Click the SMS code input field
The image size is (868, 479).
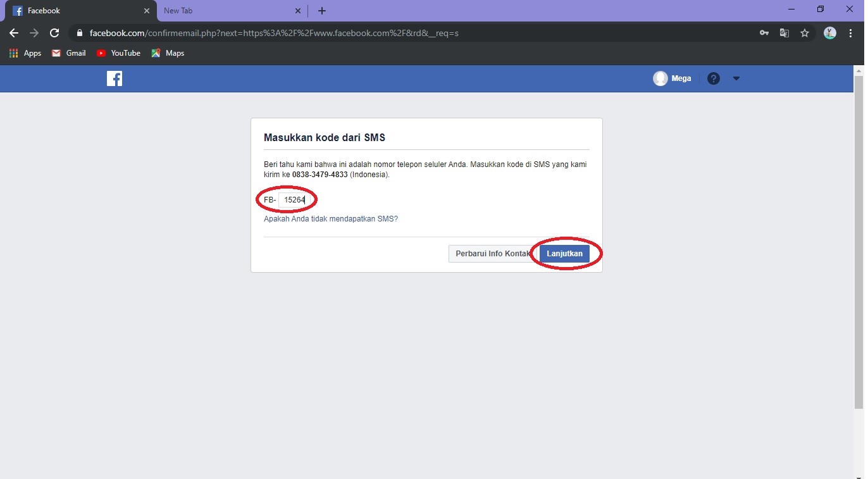(x=294, y=200)
